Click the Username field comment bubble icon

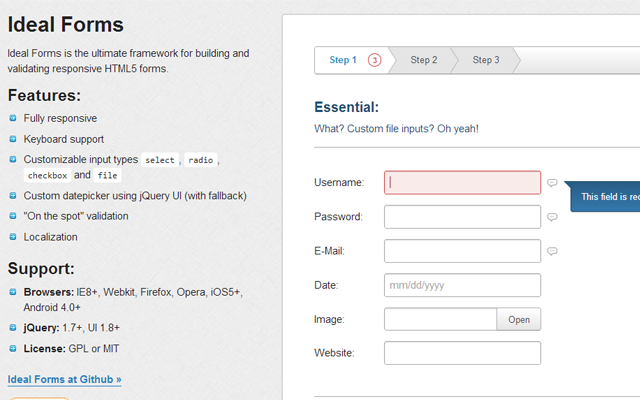tap(552, 183)
